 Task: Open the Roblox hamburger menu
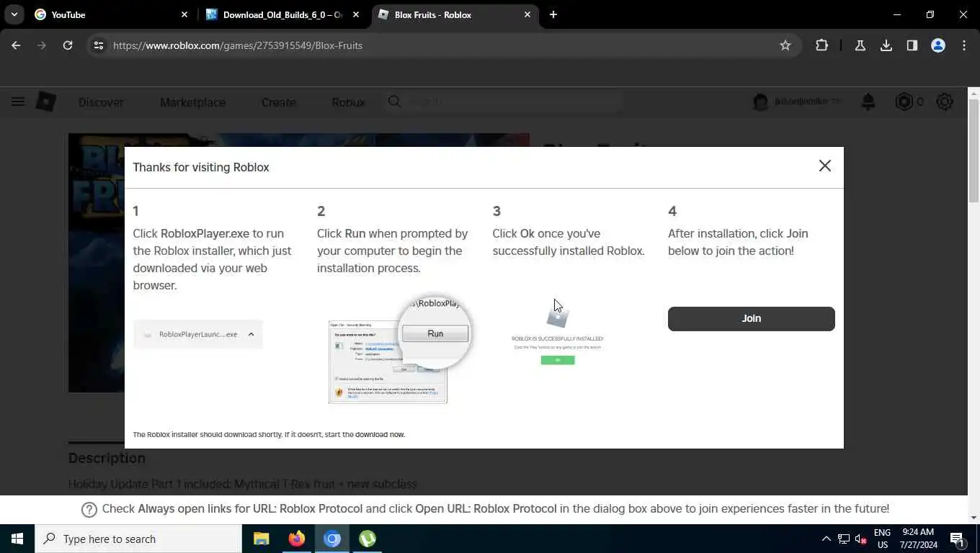click(x=18, y=102)
